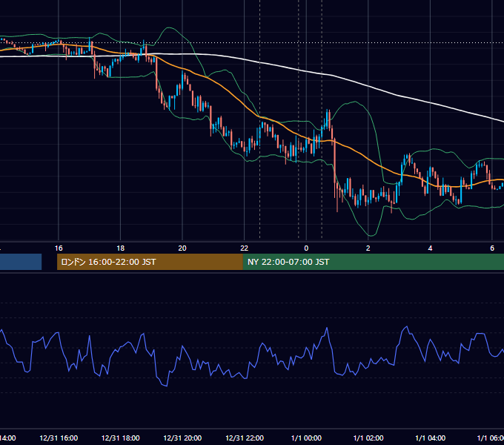The height and width of the screenshot is (445, 504).
Task: Click the ロンドン 16:00-22:00 JST session bar
Action: (150, 262)
